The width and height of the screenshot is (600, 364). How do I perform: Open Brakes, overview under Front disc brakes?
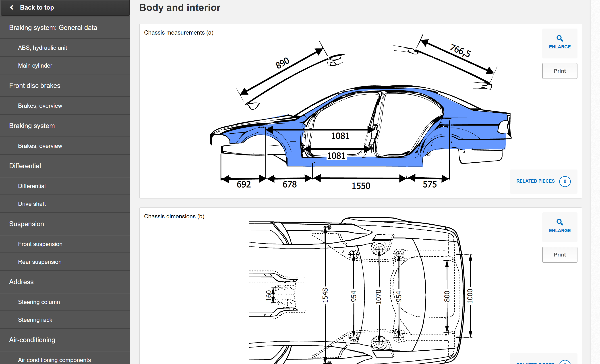[65, 106]
